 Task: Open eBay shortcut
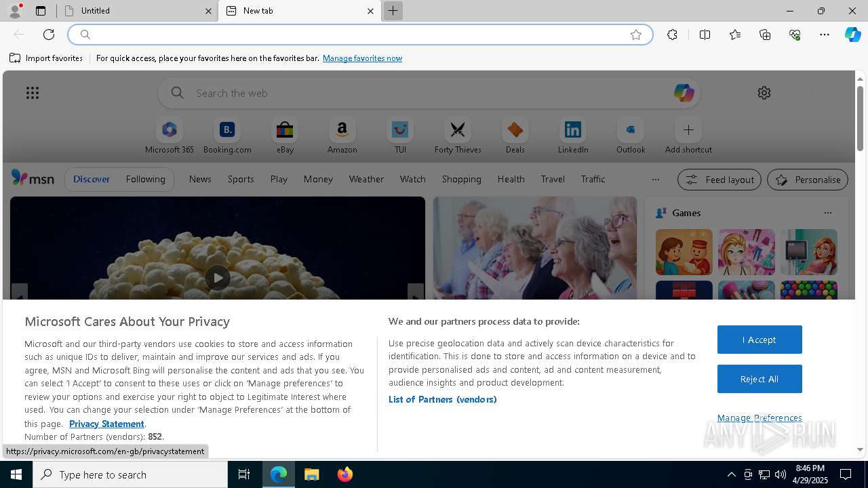tap(285, 136)
